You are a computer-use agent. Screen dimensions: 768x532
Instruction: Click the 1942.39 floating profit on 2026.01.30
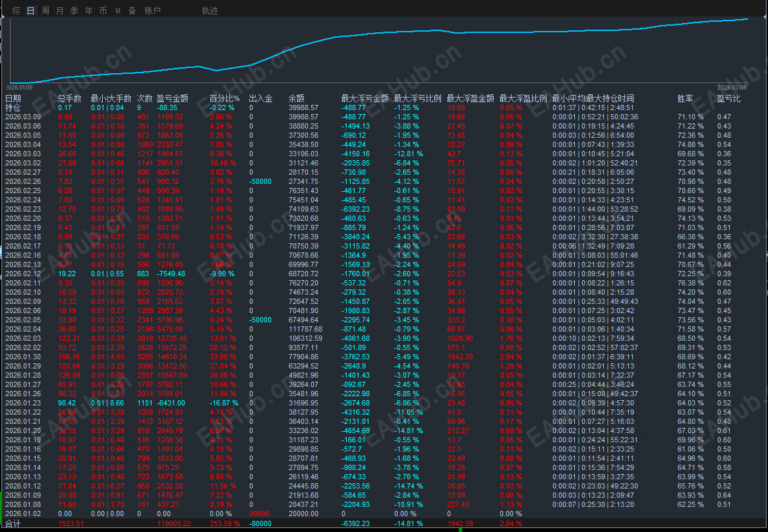tap(460, 357)
